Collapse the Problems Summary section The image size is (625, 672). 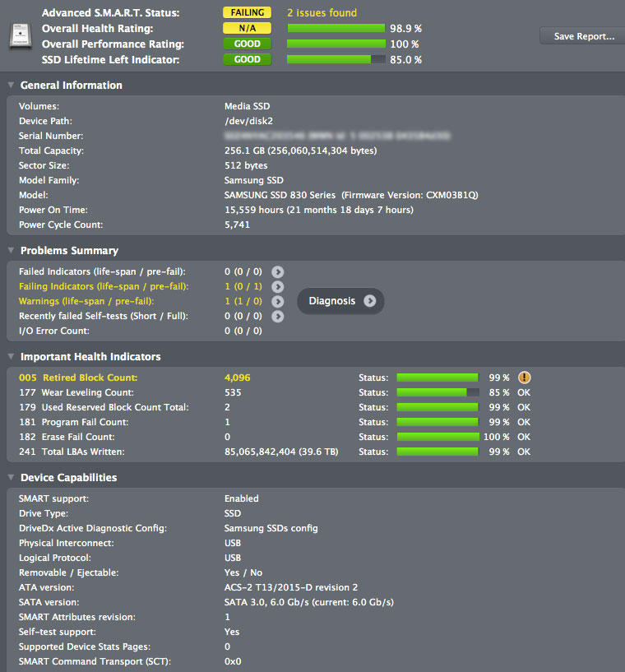pos(11,250)
